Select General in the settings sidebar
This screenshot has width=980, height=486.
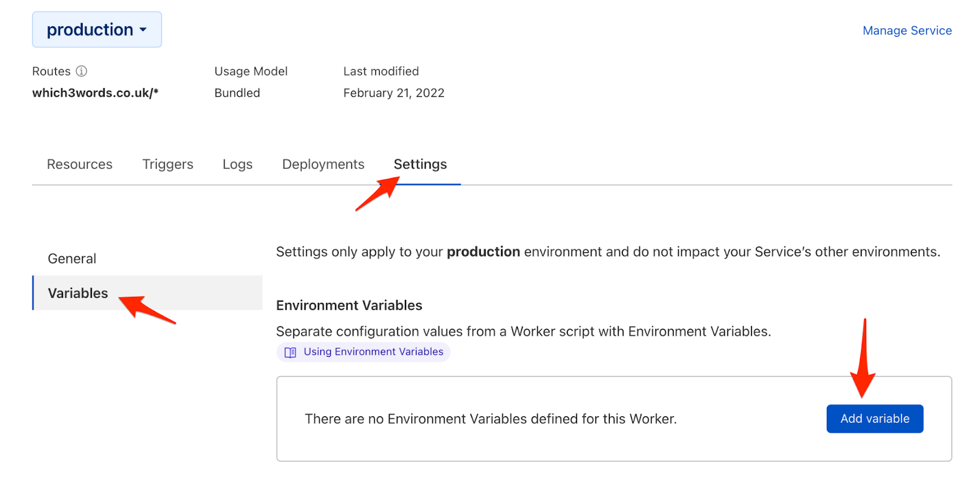(72, 258)
